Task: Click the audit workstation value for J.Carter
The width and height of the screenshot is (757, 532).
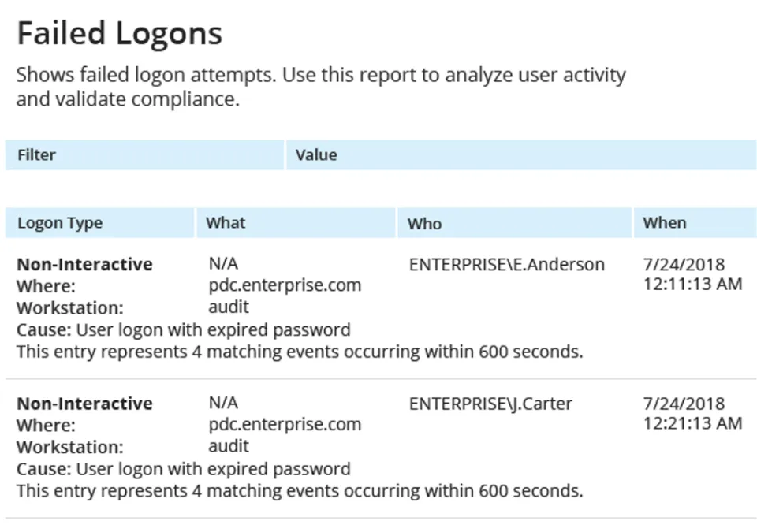Action: pos(229,446)
